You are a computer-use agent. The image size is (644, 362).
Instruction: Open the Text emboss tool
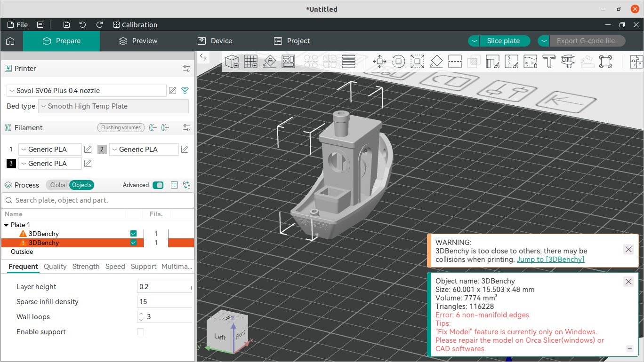[x=549, y=61]
